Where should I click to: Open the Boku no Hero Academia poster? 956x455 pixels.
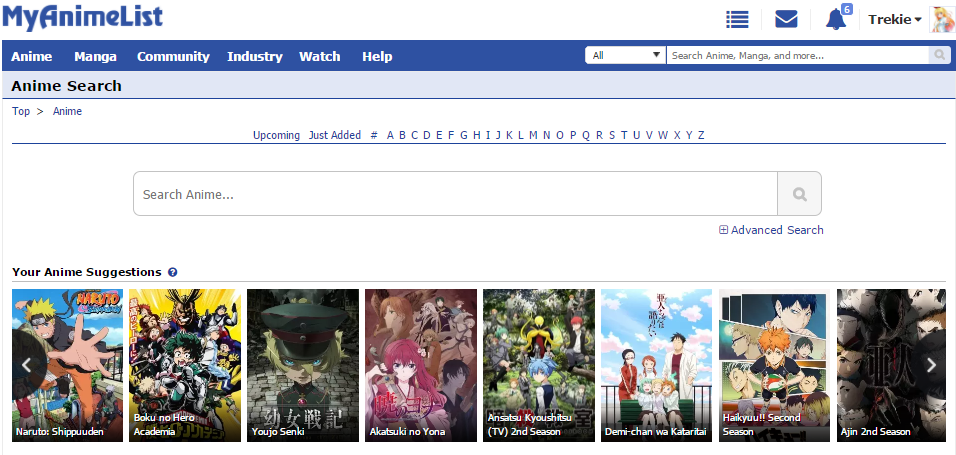pos(185,365)
